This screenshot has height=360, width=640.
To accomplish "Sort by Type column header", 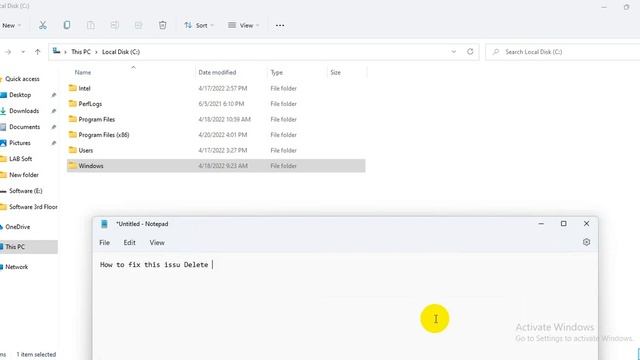I will pos(276,72).
